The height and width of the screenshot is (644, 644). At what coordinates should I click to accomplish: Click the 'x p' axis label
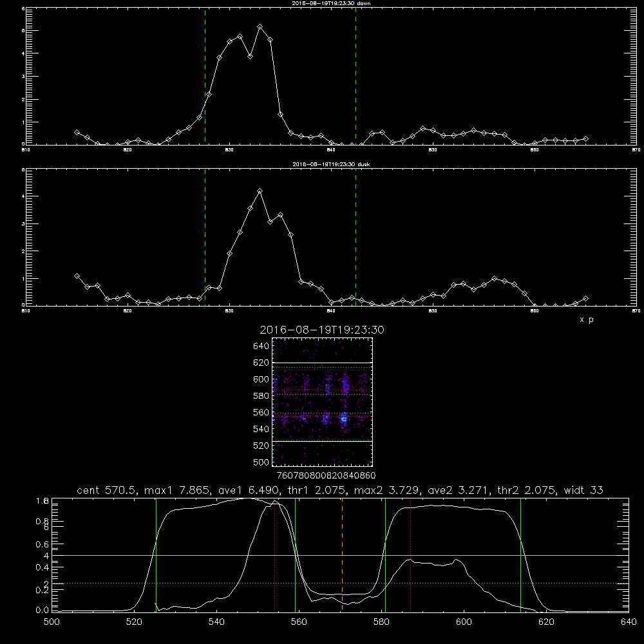(x=587, y=319)
